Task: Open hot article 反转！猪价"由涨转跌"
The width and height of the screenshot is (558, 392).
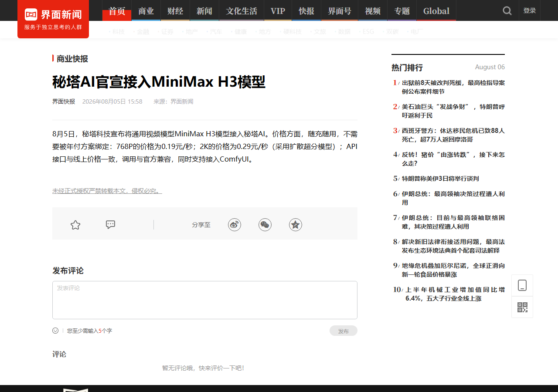Action: 453,159
